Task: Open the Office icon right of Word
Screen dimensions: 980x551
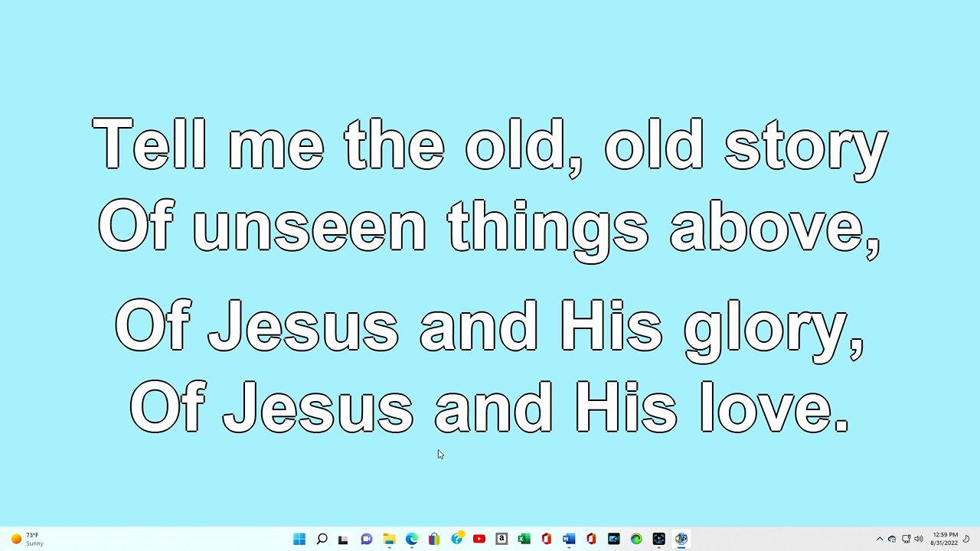Action: tap(591, 539)
